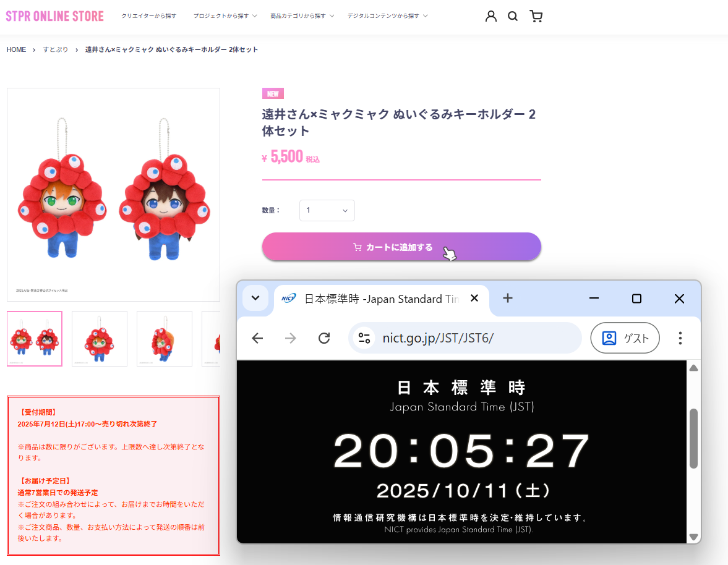Click the ゲスト profile button

[625, 338]
